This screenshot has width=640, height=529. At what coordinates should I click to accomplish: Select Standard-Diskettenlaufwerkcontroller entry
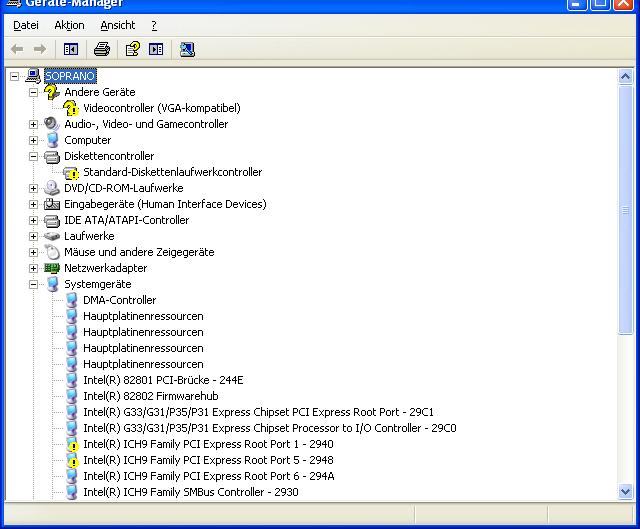[x=173, y=172]
